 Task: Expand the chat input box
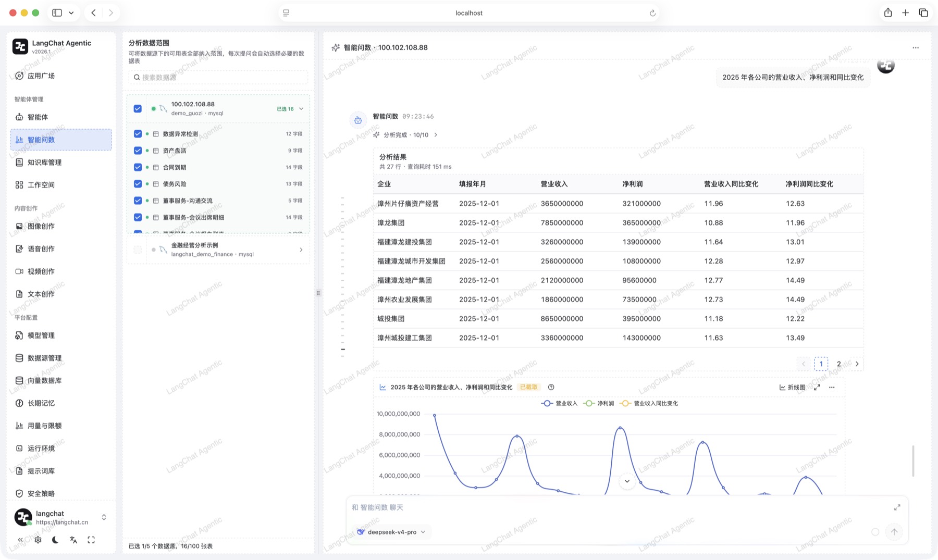[x=897, y=507]
